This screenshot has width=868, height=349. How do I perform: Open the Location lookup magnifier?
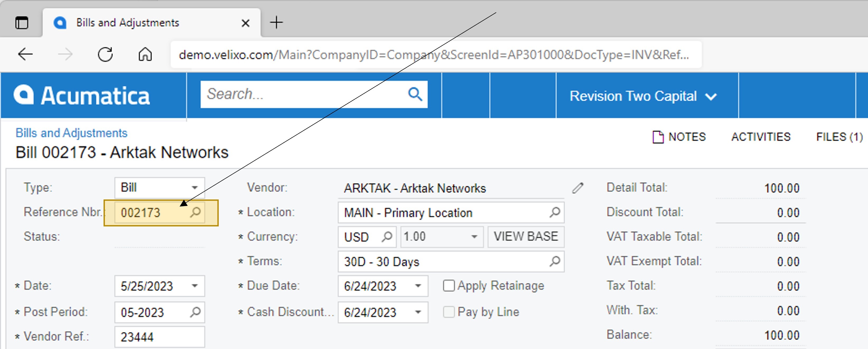(555, 213)
